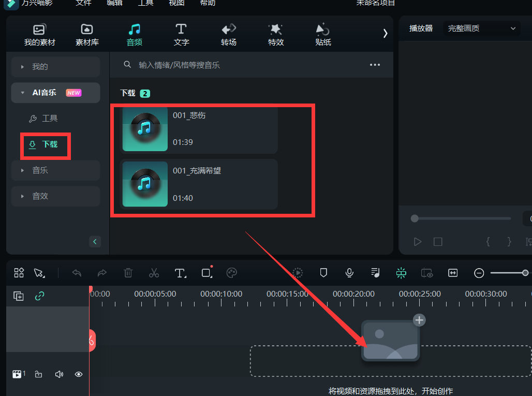Select 下载 under AI音乐
The height and width of the screenshot is (396, 532).
tap(43, 144)
